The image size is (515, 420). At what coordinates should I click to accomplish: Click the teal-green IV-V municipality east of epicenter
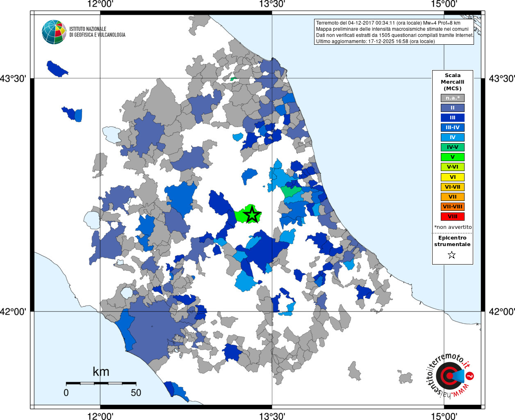(291, 192)
